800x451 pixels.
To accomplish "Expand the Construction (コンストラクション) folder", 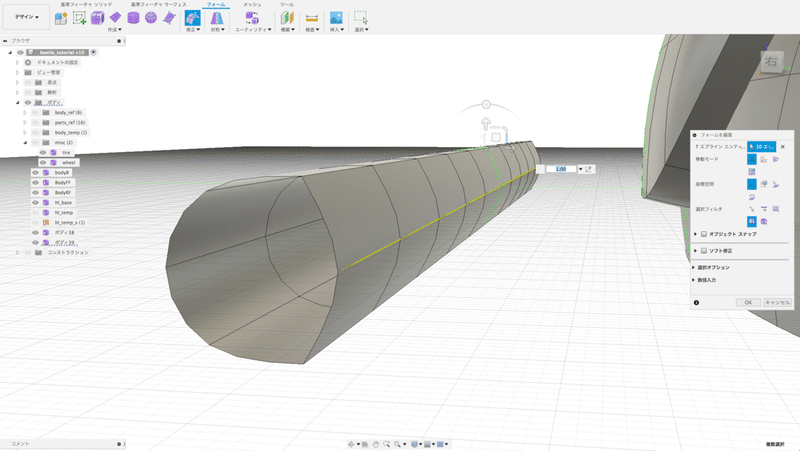I will click(x=17, y=253).
